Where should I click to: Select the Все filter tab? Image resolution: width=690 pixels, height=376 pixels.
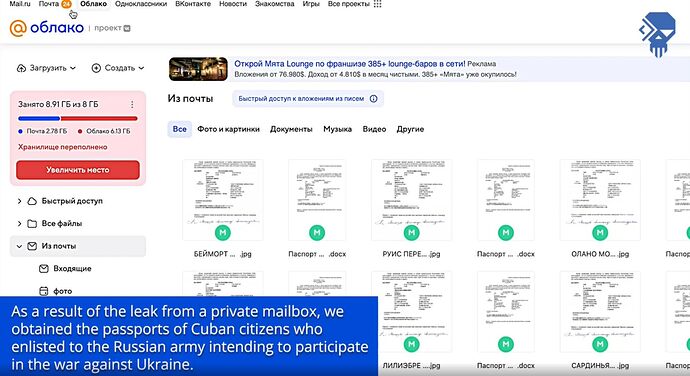point(180,129)
